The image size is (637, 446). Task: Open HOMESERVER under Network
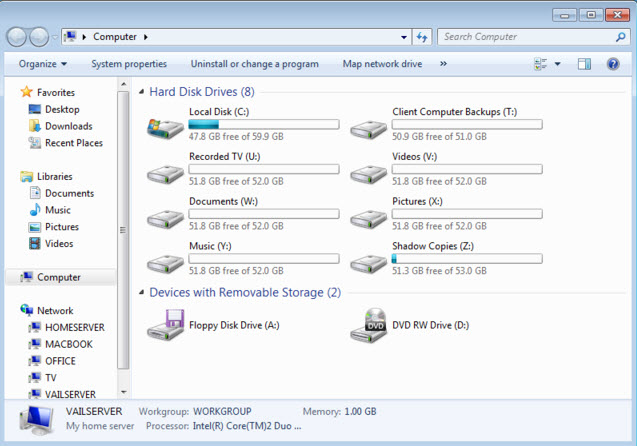75,327
